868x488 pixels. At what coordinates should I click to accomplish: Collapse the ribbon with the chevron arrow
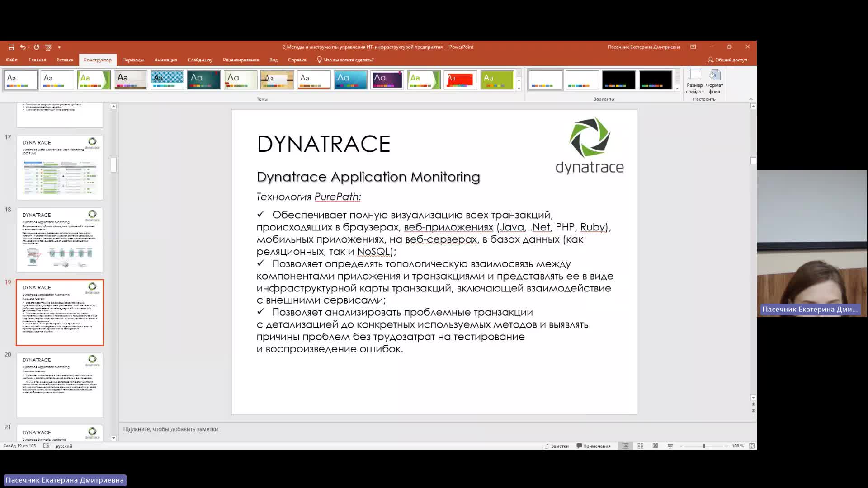pyautogui.click(x=751, y=99)
